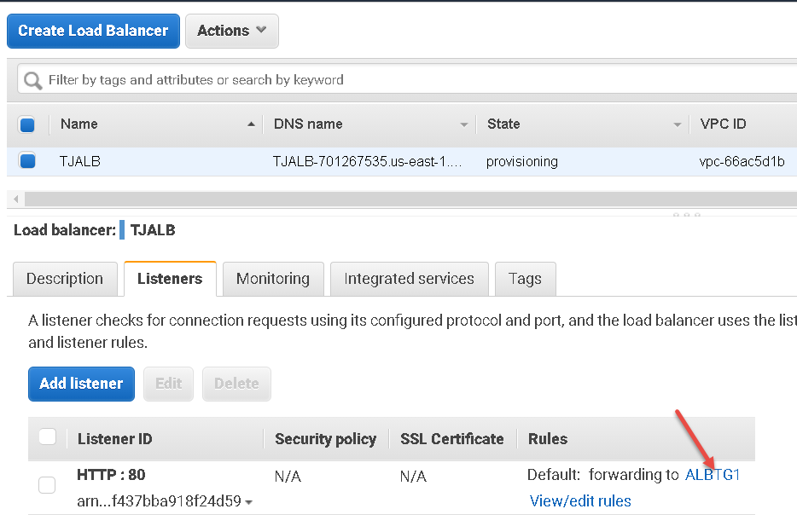Viewport: 797px width, 532px height.
Task: Open the State column dropdown arrow
Action: [x=678, y=124]
